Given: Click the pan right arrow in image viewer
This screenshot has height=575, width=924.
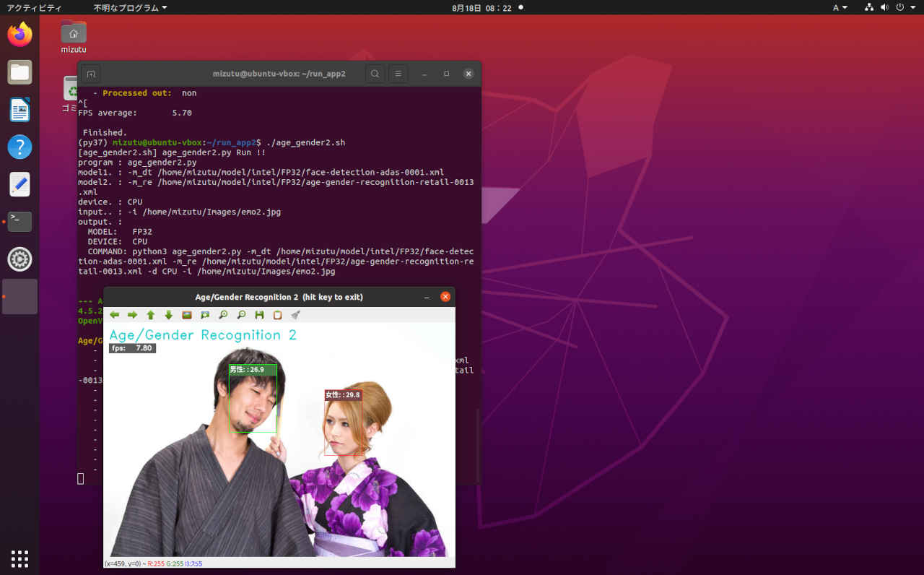Looking at the screenshot, I should tap(132, 315).
